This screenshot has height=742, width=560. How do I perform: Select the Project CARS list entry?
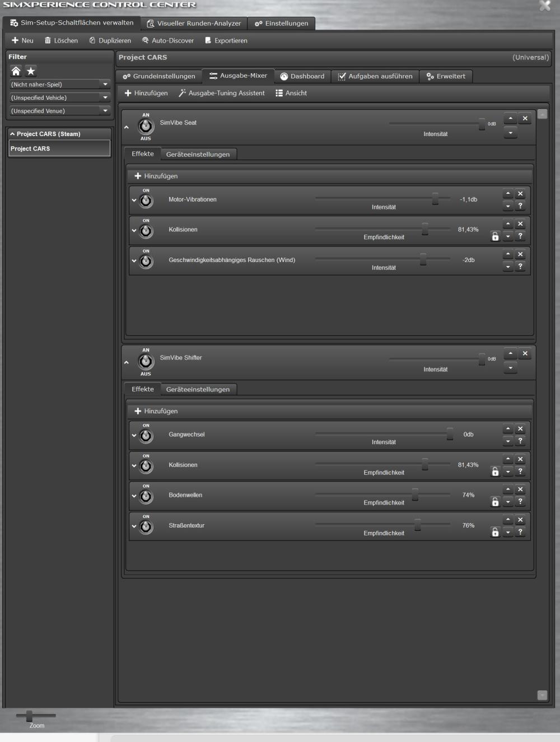pos(59,148)
